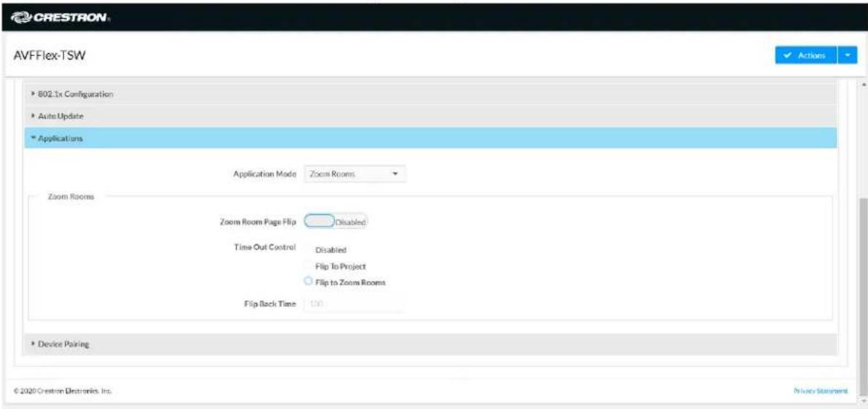This screenshot has height=409, width=868.
Task: Expand the Auto Update section
Action: [430, 116]
